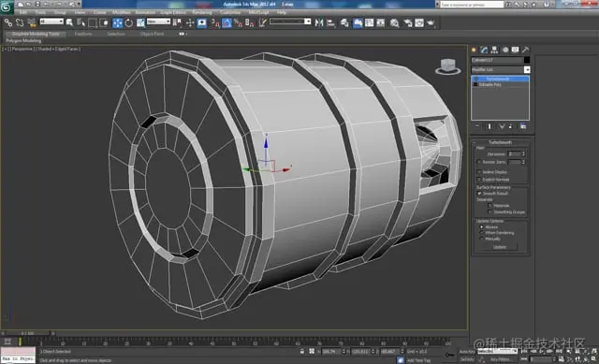Switch to the Utilities command panel tab
Image resolution: width=599 pixels, height=364 pixels.
click(526, 50)
